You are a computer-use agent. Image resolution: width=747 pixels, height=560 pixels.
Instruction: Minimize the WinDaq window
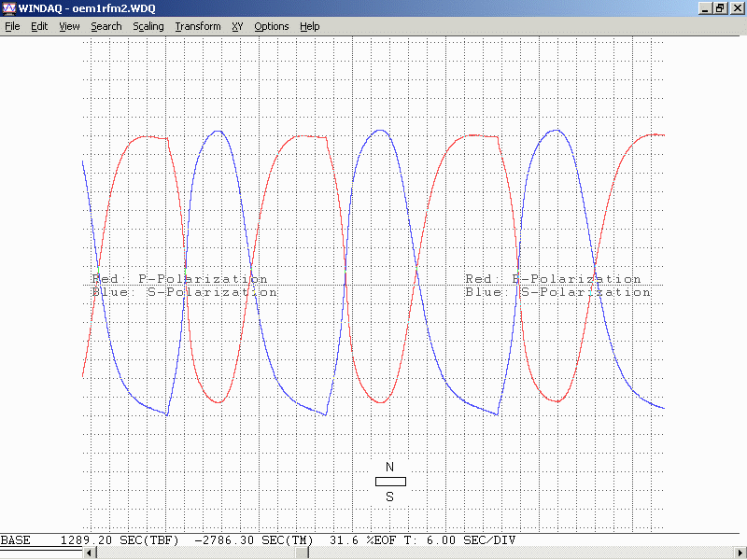(704, 8)
